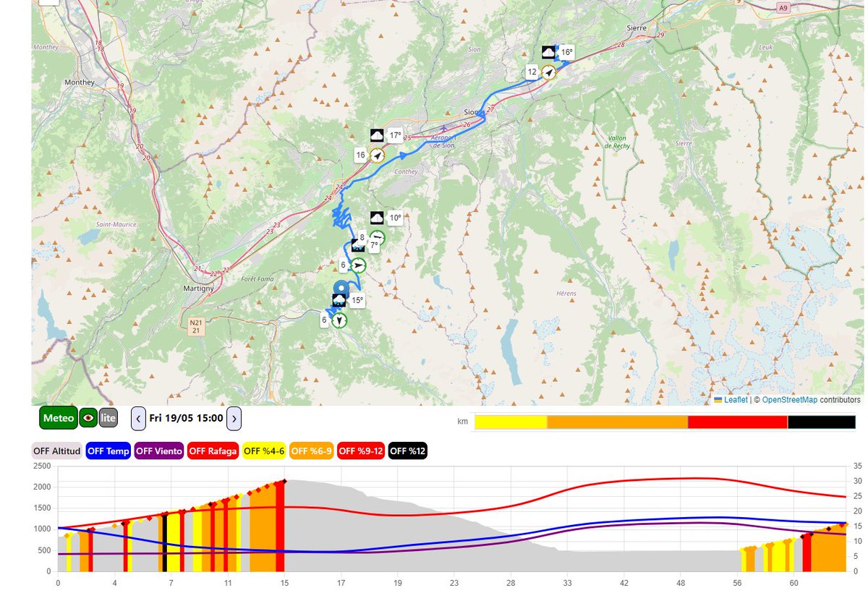Screen dimensions: 868x593
Task: Toggle the OFF Altitud series button
Action: pyautogui.click(x=56, y=451)
